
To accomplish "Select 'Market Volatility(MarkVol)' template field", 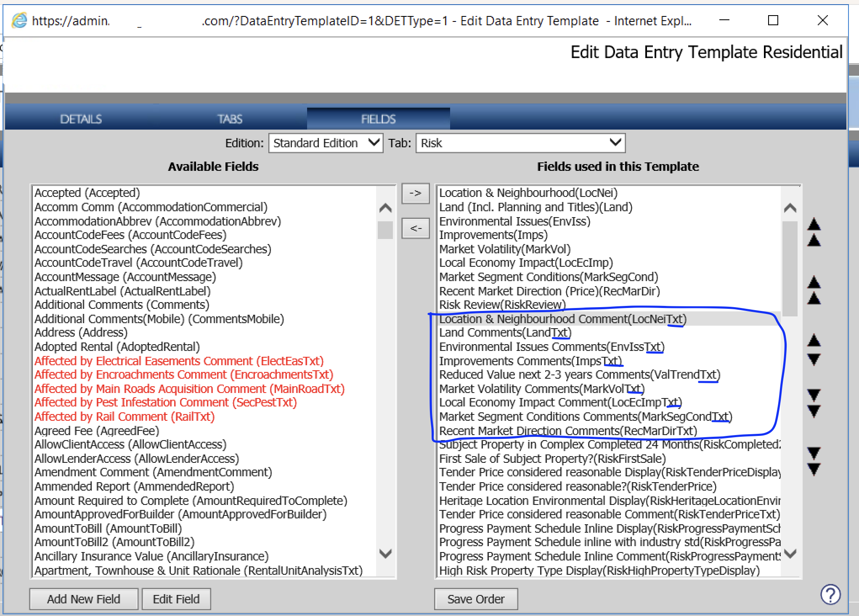I will 505,249.
